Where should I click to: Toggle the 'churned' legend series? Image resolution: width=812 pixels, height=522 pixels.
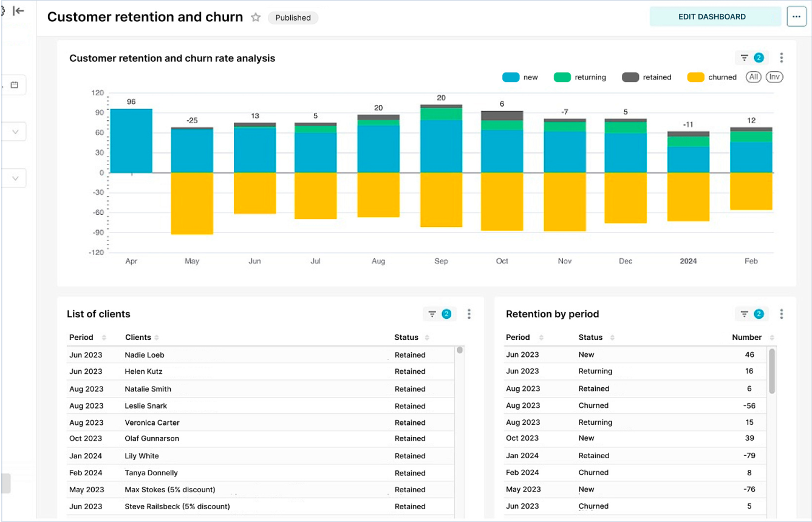712,77
